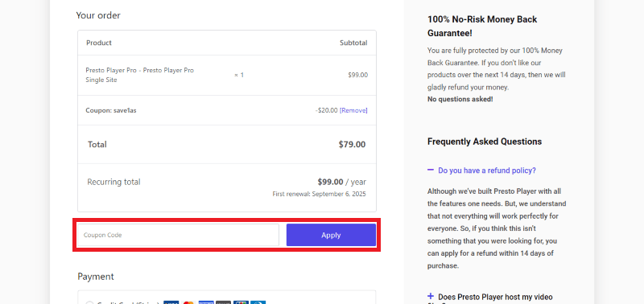
Task: Click the Frequently Asked Questions heading
Action: 485,142
